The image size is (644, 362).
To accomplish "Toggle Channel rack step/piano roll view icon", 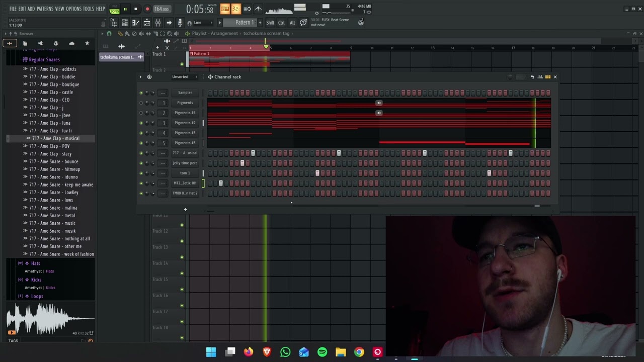I will click(548, 77).
